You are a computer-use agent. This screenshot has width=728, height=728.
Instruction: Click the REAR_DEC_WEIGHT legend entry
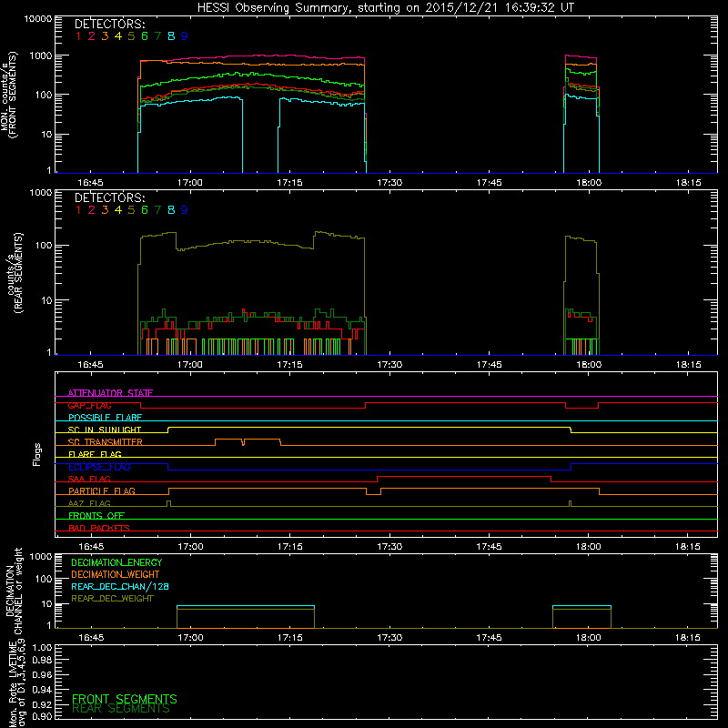coord(112,599)
